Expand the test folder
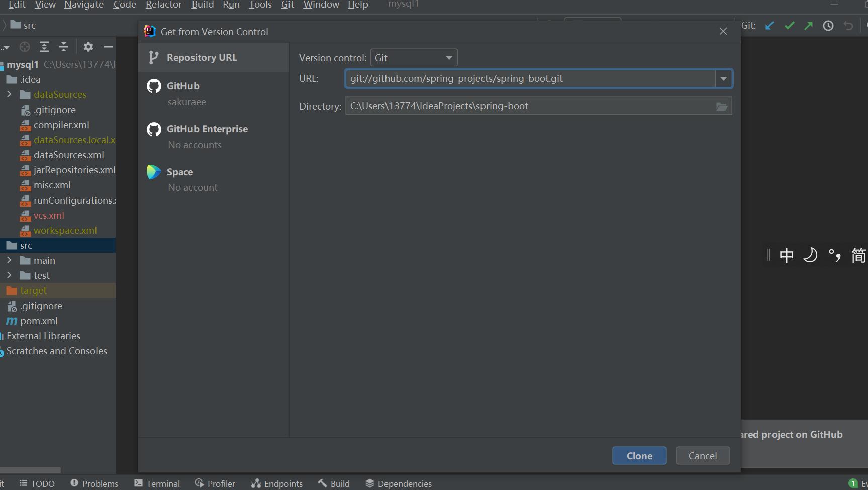 [9, 275]
